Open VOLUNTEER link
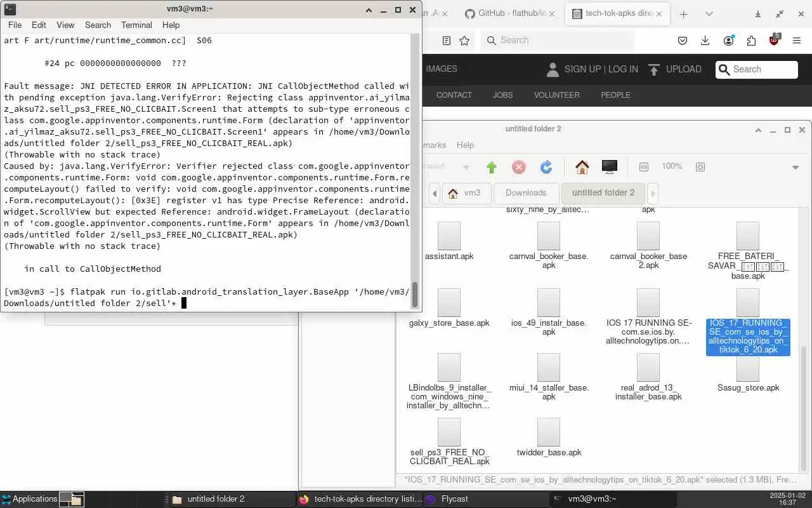Viewport: 812px width, 508px height. (556, 95)
